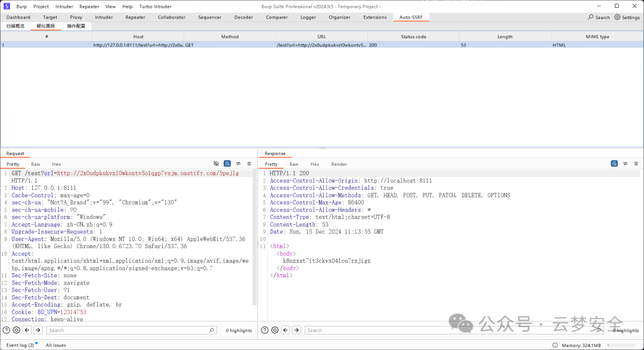Select the Auto-SSRF tab
The image size is (644, 350).
[x=411, y=17]
